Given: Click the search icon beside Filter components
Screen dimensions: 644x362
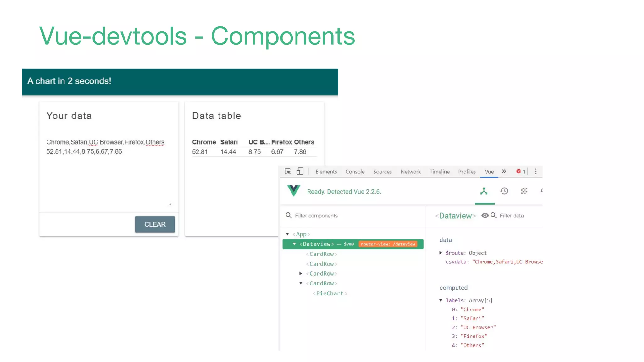Looking at the screenshot, I should pos(288,215).
